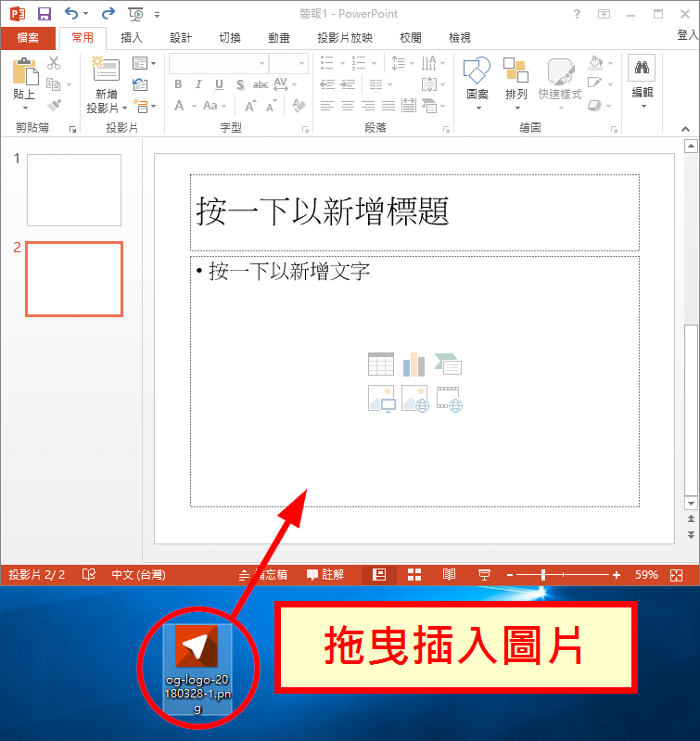This screenshot has height=741, width=700.
Task: Zoom in with the plus button
Action: (616, 575)
